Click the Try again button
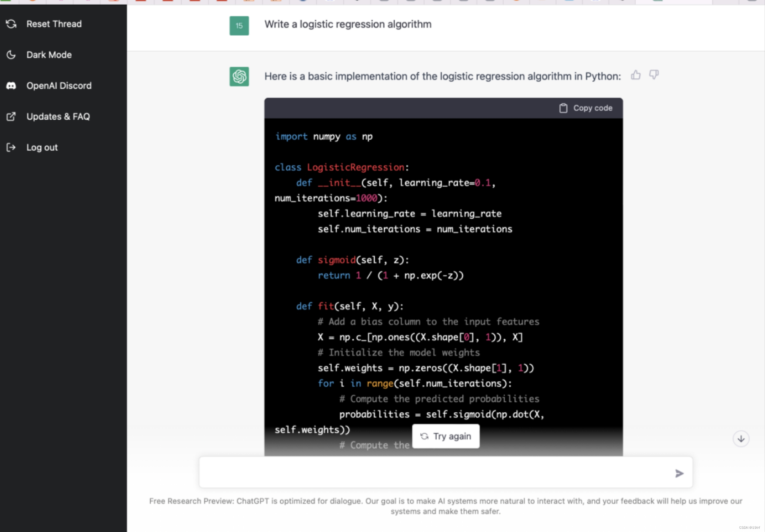 pyautogui.click(x=446, y=436)
